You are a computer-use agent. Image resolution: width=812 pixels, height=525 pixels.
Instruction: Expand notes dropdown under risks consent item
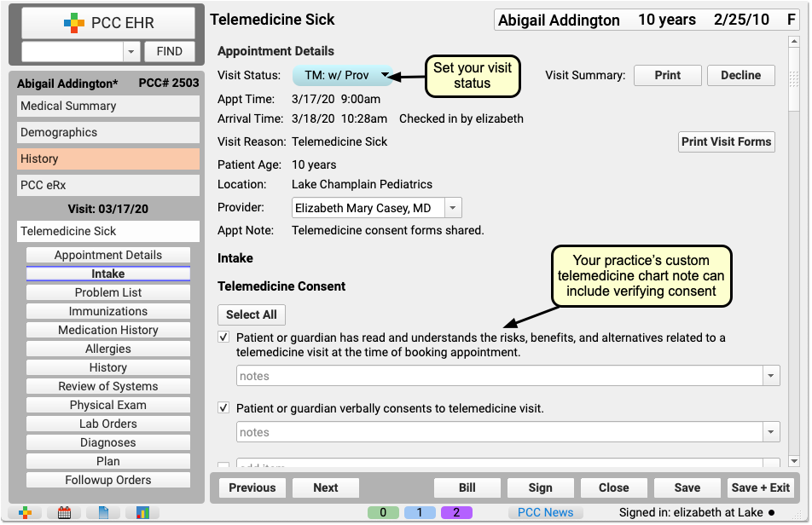click(771, 376)
